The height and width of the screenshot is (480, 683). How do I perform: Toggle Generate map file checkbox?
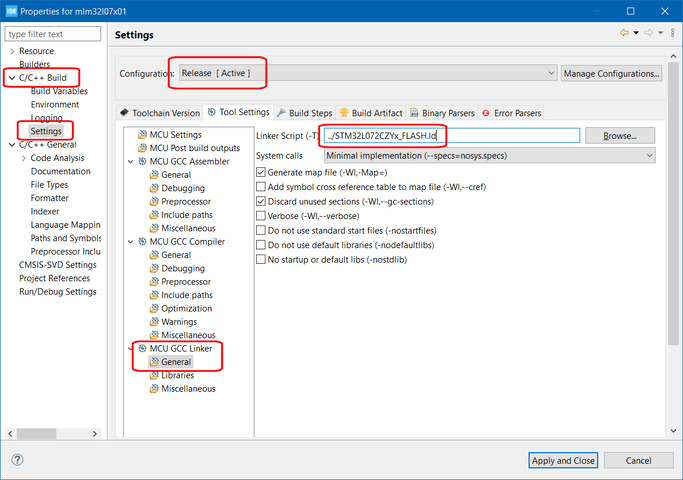[261, 172]
